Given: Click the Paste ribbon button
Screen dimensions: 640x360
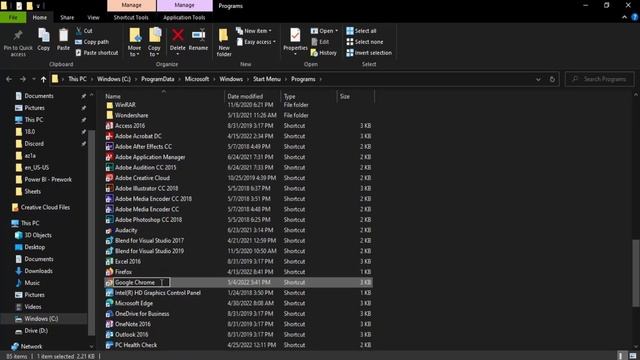Looking at the screenshot, I should [63, 40].
